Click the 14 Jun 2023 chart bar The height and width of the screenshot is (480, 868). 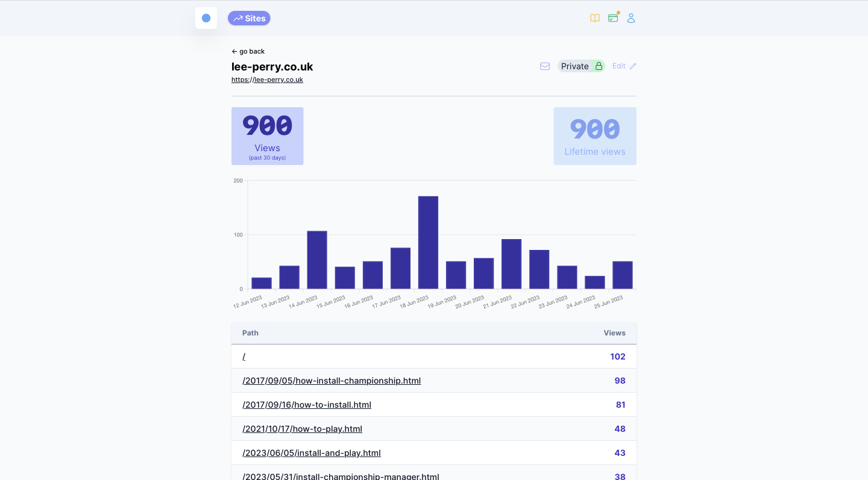point(317,260)
